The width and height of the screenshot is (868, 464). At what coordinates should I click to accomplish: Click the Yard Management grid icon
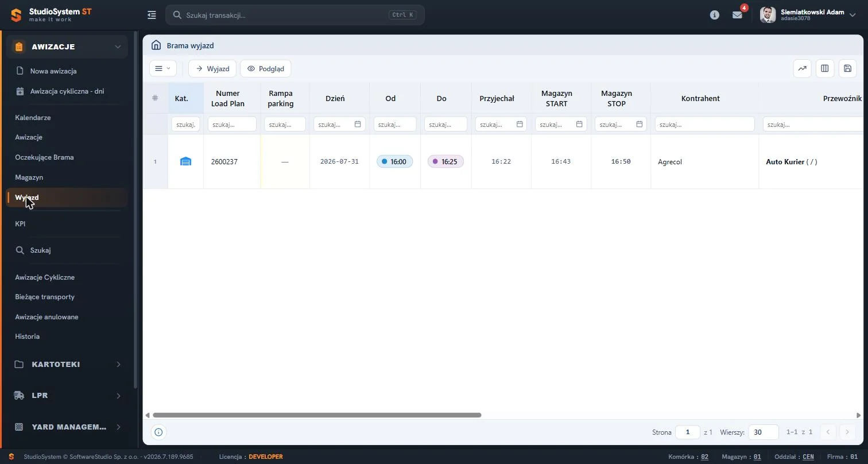19,427
